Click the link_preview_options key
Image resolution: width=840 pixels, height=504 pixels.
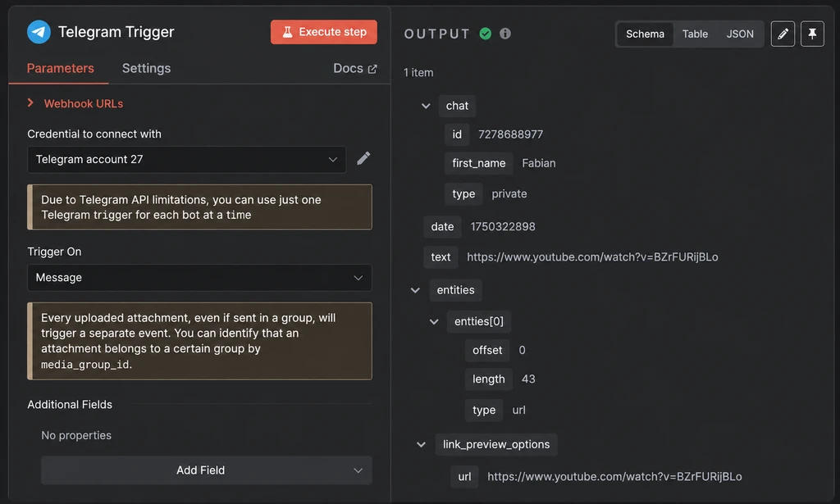(x=496, y=445)
